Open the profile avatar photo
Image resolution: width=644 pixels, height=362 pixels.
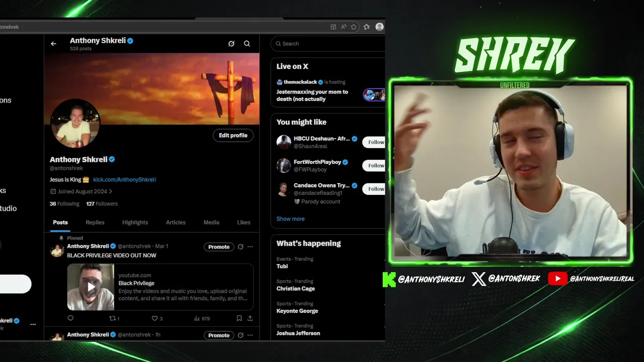point(75,124)
